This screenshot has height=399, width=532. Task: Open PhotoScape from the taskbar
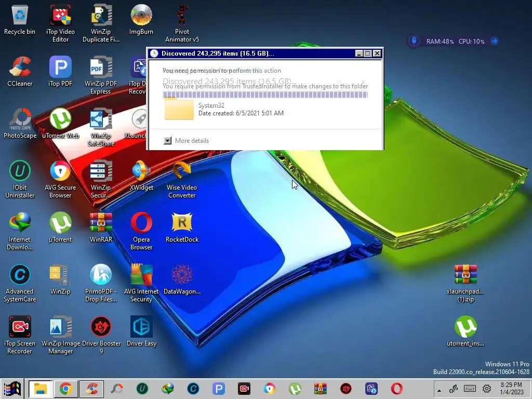tap(117, 389)
